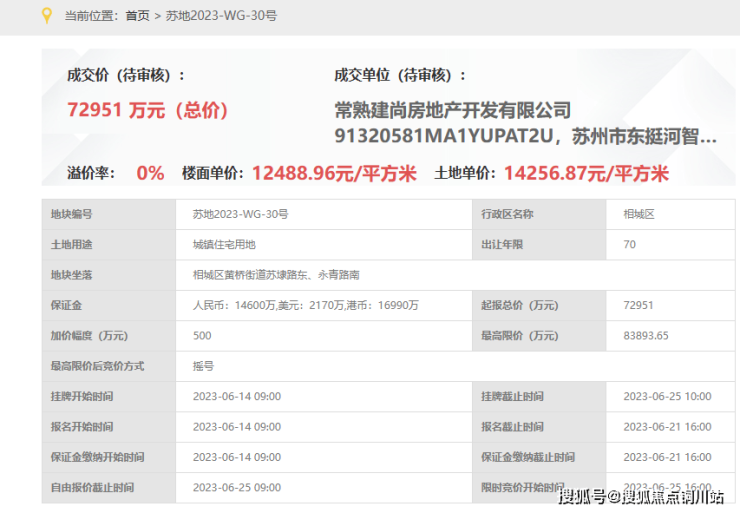
Task: Click the 保证金缴纳截止时间 label
Action: coord(528,457)
